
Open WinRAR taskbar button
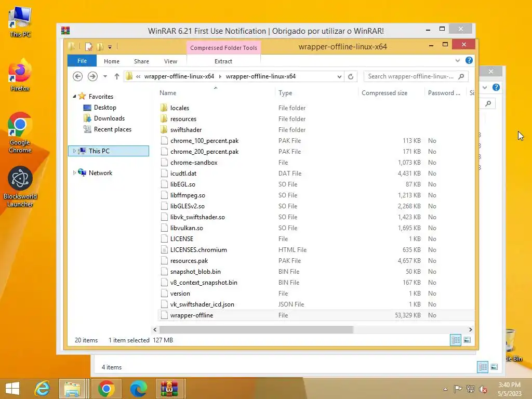(x=169, y=389)
